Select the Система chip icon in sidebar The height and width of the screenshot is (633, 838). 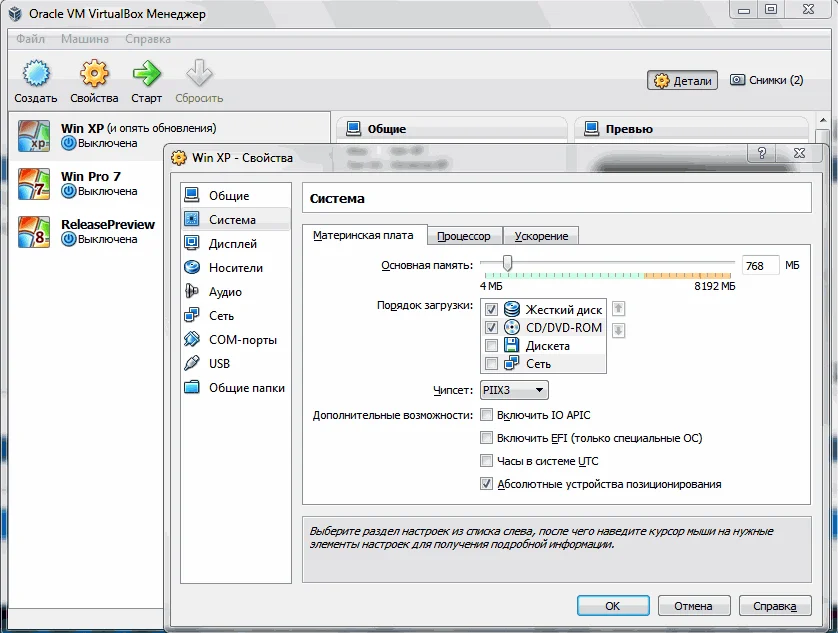tap(192, 219)
